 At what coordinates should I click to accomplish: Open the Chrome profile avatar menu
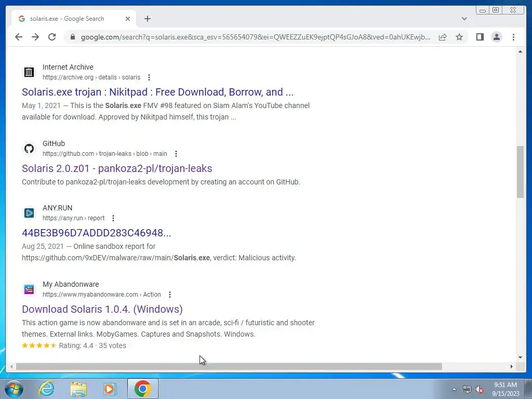(x=496, y=37)
